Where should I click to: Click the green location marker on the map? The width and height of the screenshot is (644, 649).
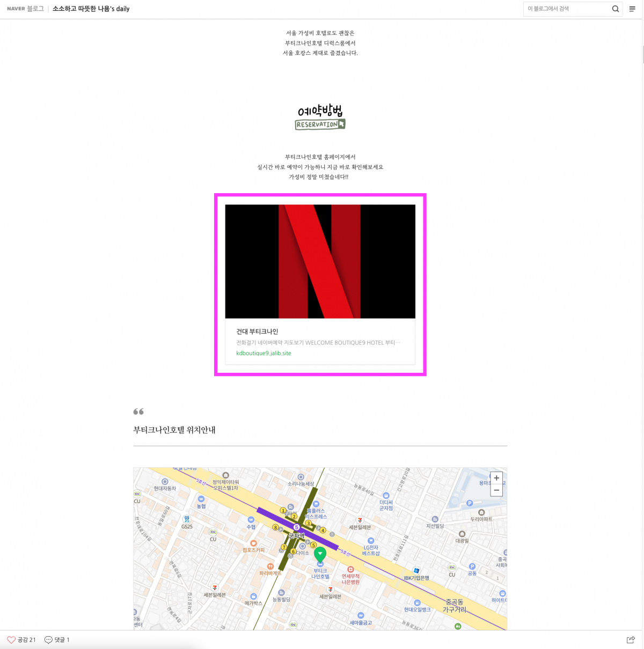coord(320,554)
